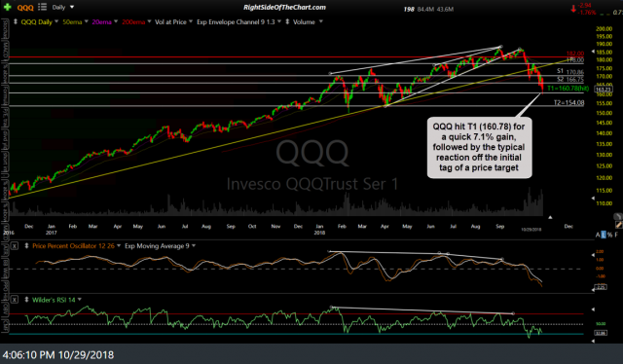Click the T2=154.08 target label
623x364 pixels.
(x=568, y=103)
